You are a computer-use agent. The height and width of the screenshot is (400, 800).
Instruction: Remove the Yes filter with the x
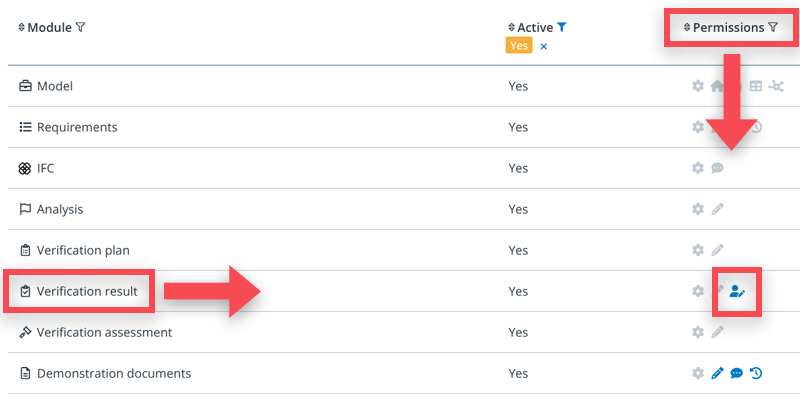click(x=544, y=46)
